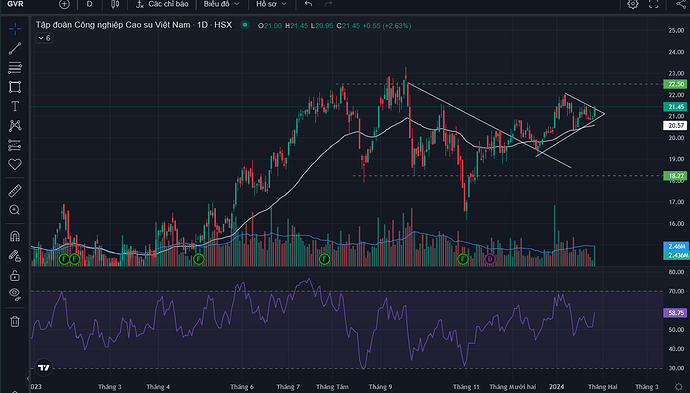
Task: Click the chart title Tập đoàn Công nghiệp Cao su Việt Nam
Action: point(113,25)
